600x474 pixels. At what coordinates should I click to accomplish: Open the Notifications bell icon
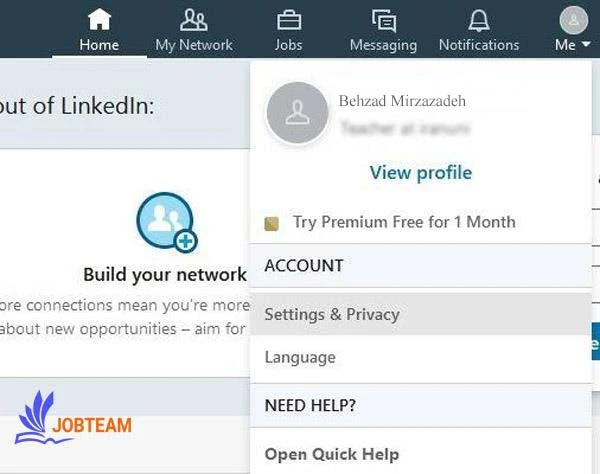(x=479, y=20)
